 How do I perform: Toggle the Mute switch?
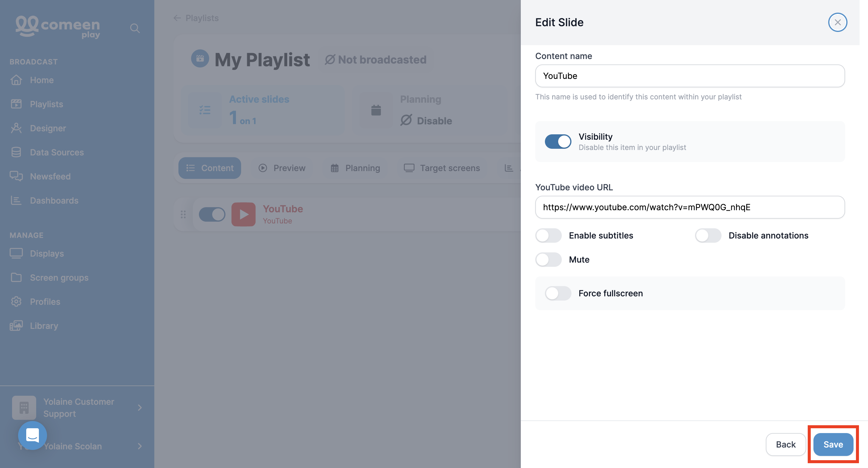pyautogui.click(x=549, y=260)
